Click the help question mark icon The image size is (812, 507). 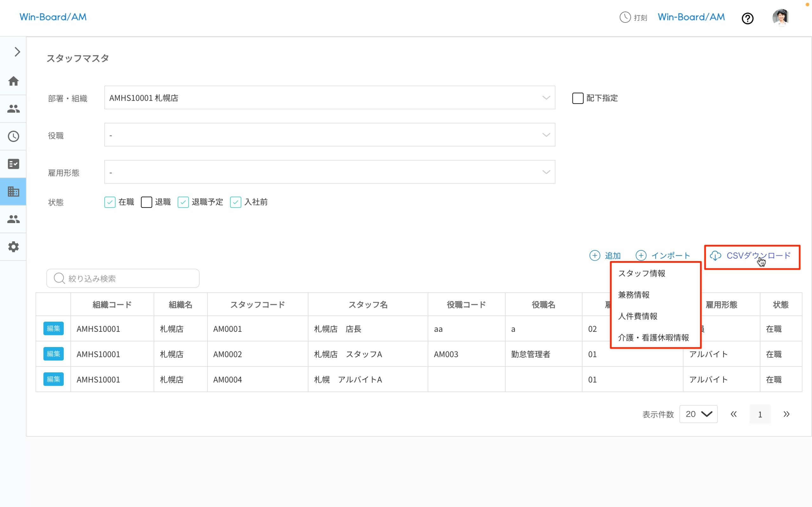click(x=747, y=18)
